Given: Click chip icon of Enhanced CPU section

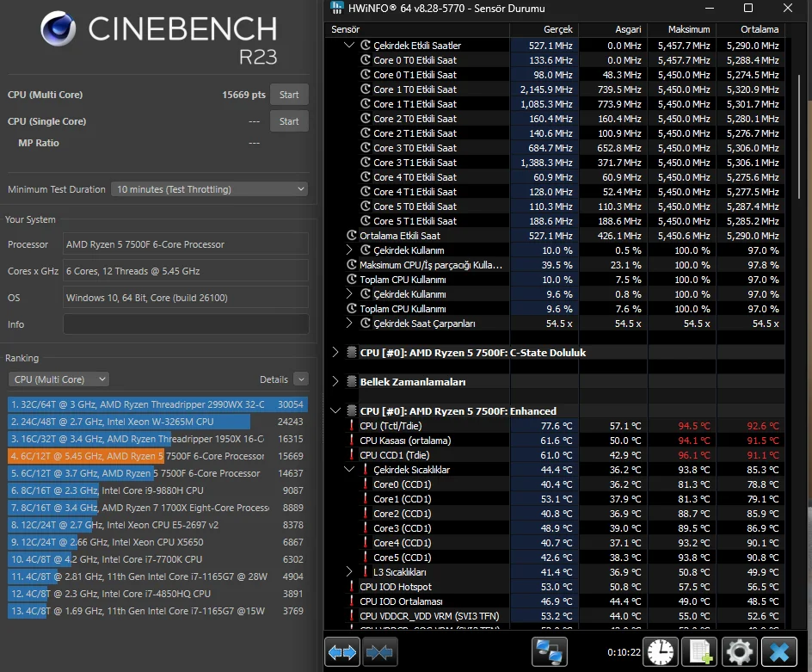Looking at the screenshot, I should pos(352,411).
